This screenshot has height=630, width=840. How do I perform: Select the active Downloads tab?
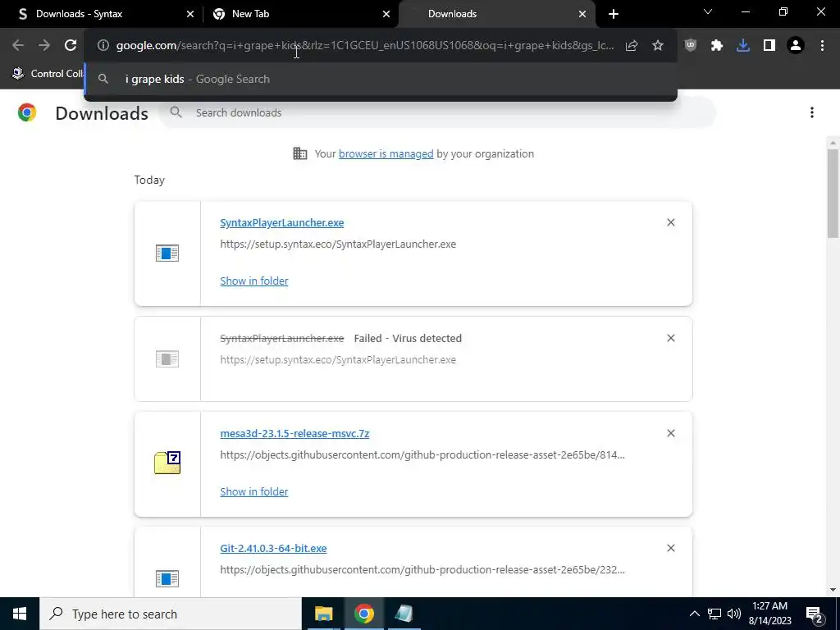[496, 14]
